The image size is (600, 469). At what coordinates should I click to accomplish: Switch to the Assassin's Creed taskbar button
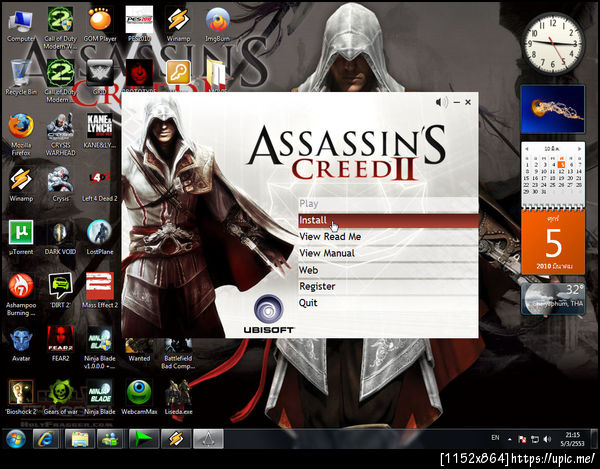208,439
